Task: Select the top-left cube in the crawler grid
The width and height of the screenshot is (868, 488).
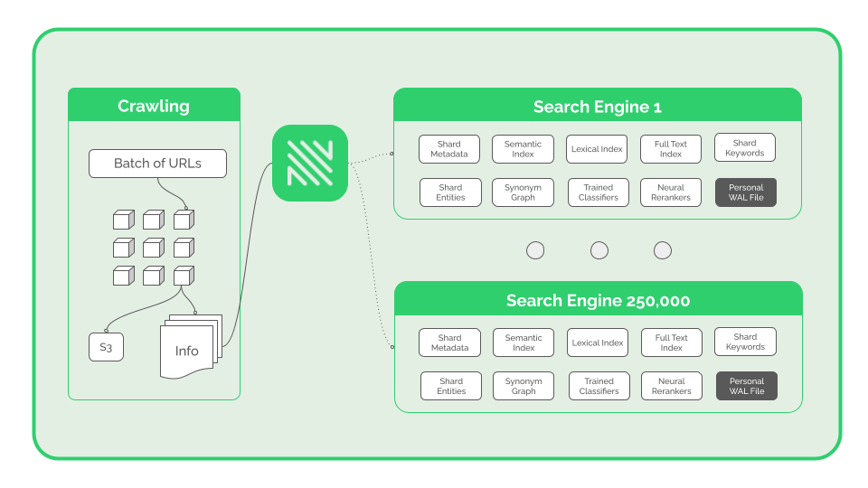Action: [123, 220]
